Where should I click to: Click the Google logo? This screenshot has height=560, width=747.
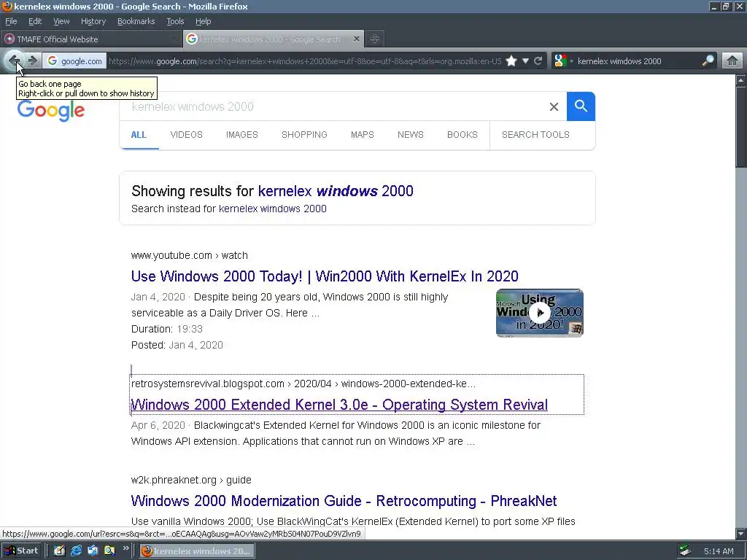[x=51, y=111]
